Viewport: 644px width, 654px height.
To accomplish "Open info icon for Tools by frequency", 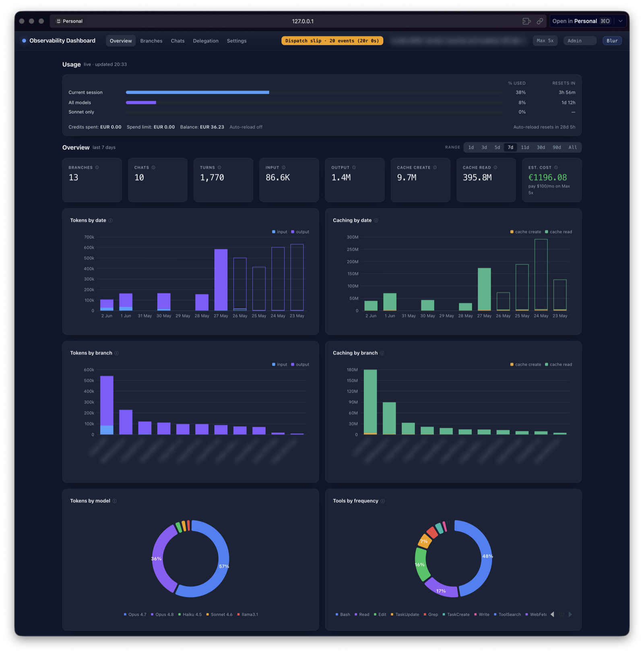I will pyautogui.click(x=383, y=501).
